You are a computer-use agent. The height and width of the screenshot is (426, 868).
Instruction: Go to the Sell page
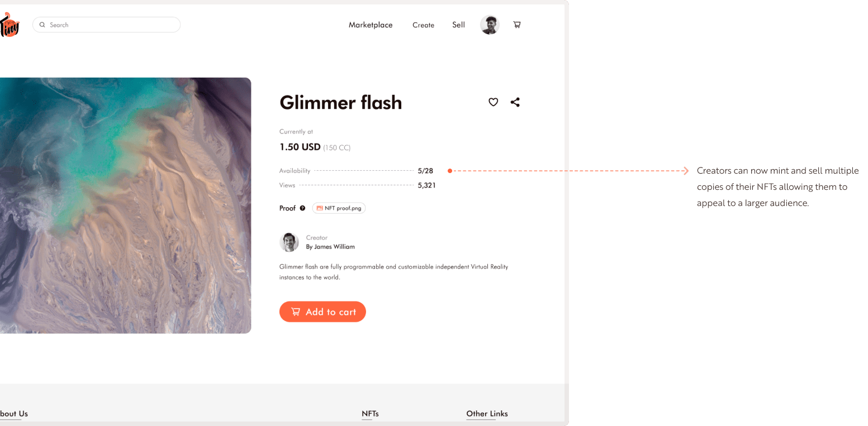pyautogui.click(x=458, y=25)
